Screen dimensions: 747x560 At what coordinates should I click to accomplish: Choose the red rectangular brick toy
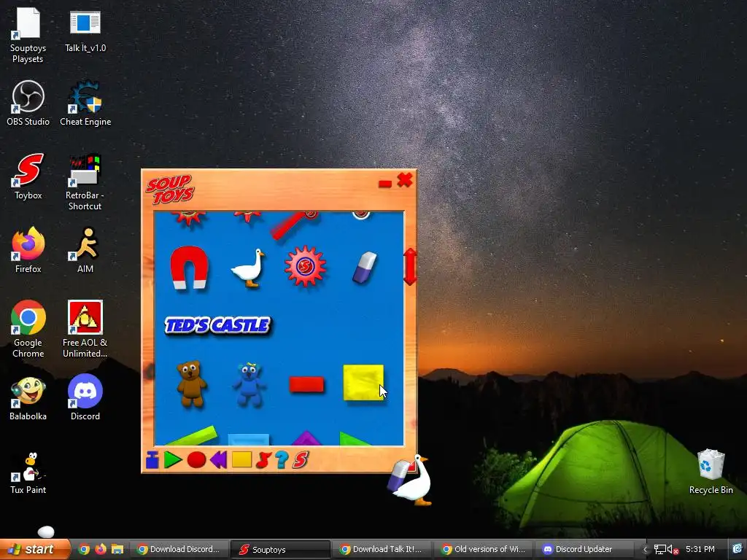tap(306, 384)
